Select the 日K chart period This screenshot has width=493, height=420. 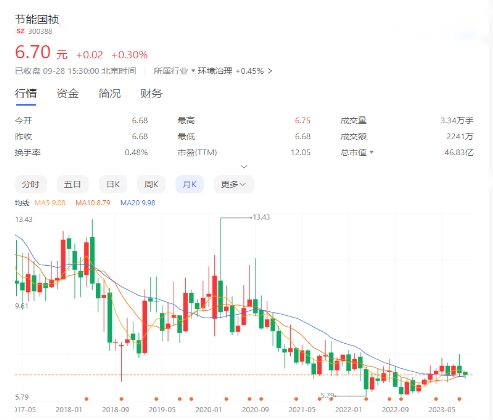pos(113,184)
